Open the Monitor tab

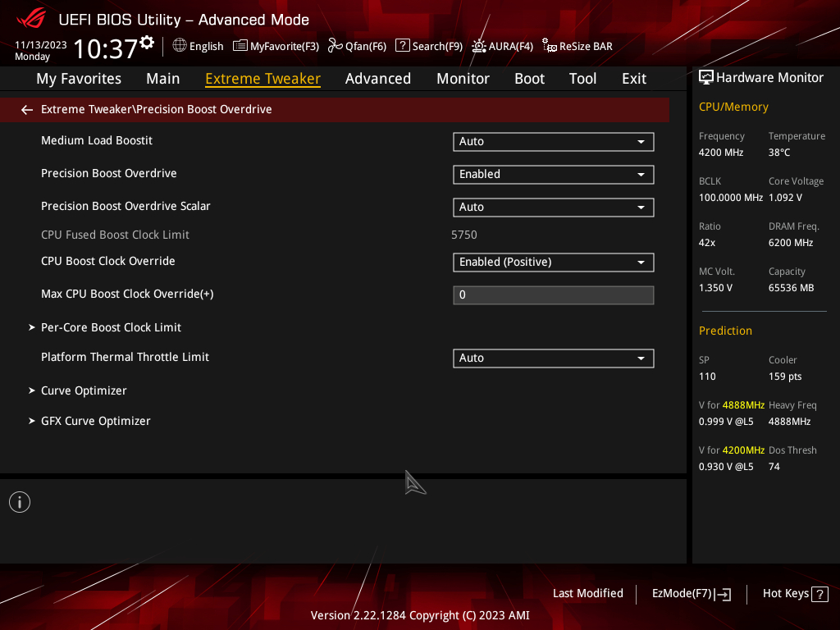coord(463,79)
